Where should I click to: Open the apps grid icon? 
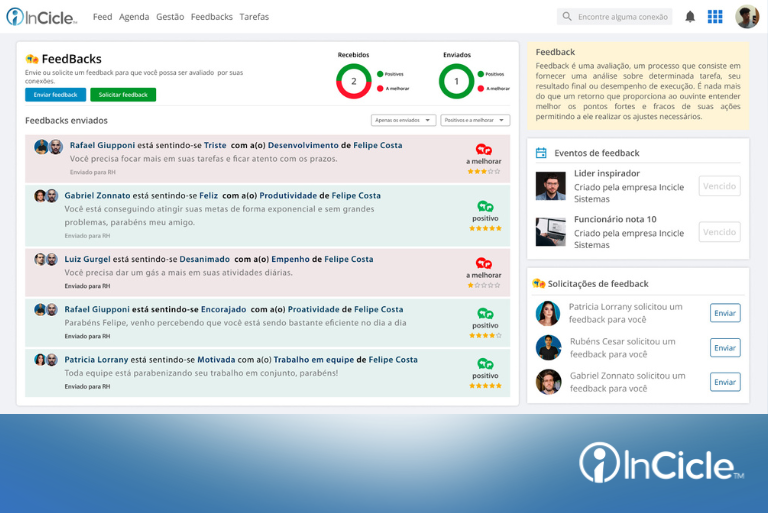click(x=715, y=17)
